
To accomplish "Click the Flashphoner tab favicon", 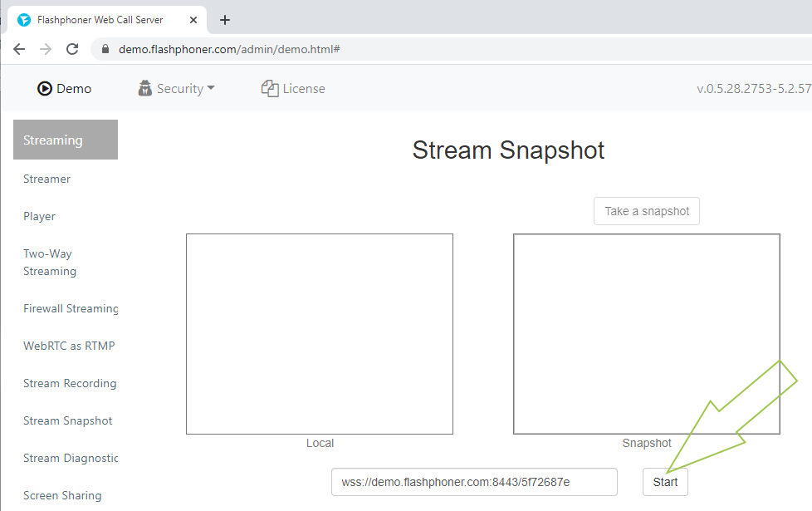I will [24, 20].
